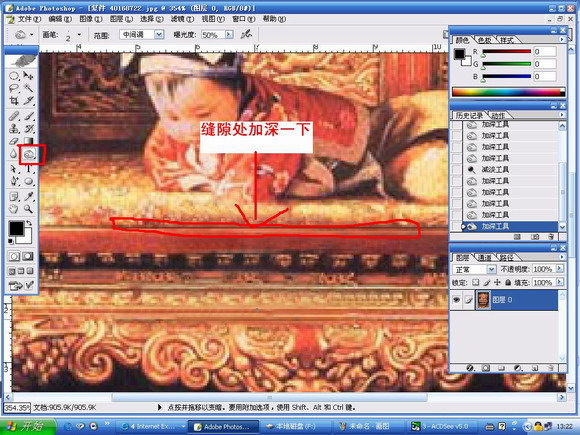Screen dimensions: 580x435
Task: Select the Eyedropper tool
Action: click(x=28, y=196)
